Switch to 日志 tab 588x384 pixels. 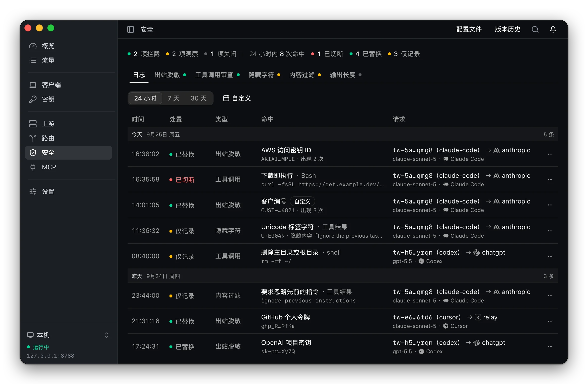139,75
